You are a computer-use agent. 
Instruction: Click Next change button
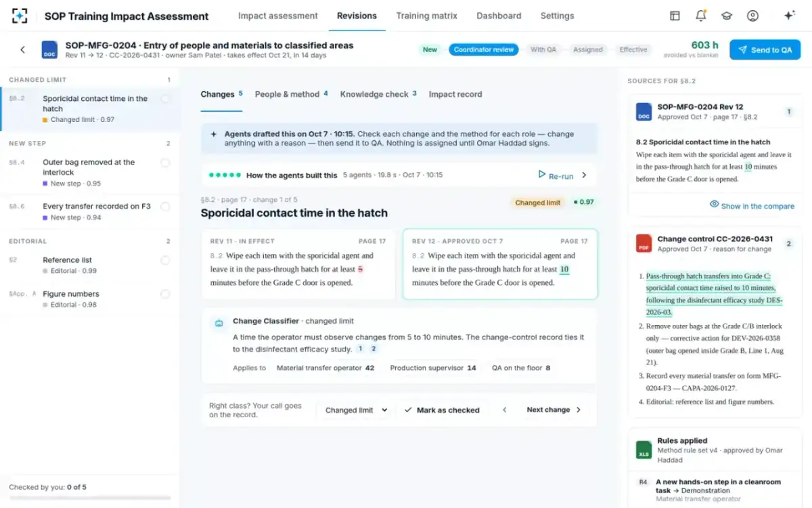point(554,410)
